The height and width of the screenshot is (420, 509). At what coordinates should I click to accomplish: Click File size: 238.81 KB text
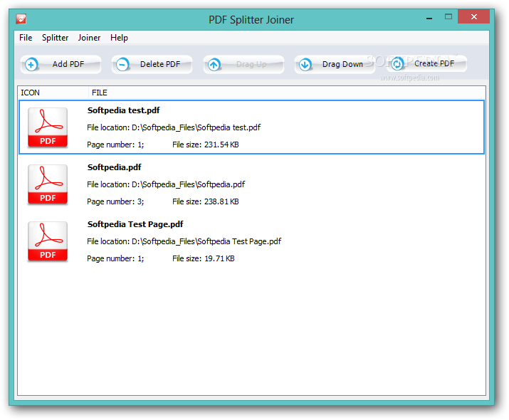coord(206,201)
